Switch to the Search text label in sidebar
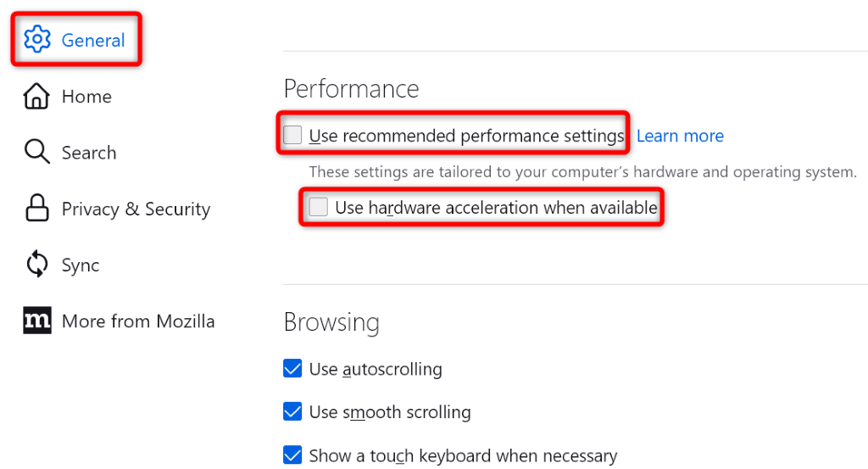 [x=89, y=153]
